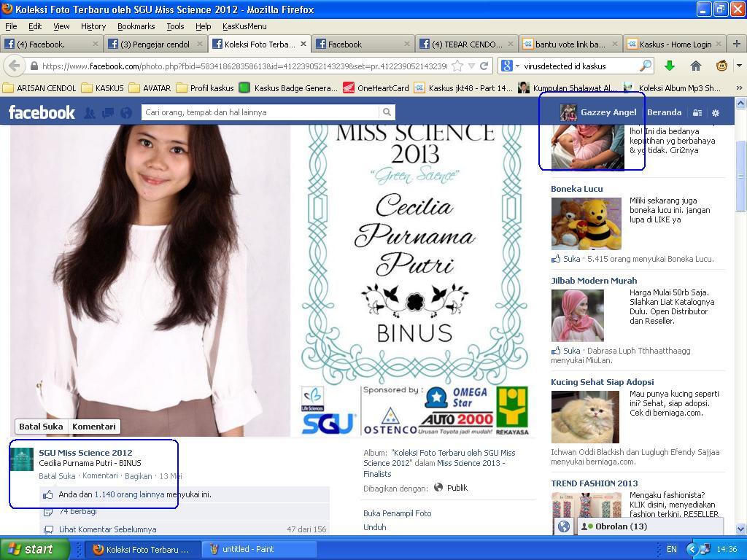The width and height of the screenshot is (747, 560).
Task: Open the EN language selector in the tray
Action: pyautogui.click(x=673, y=550)
